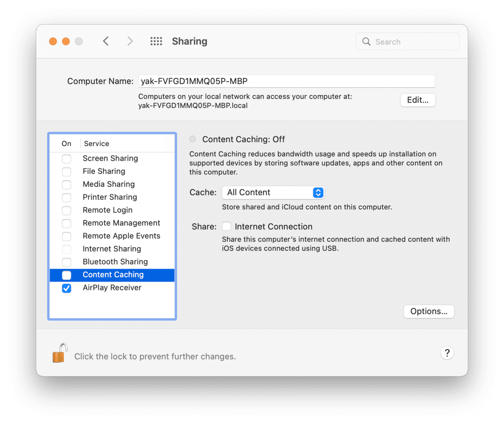Check the Internet Connection share checkbox
The height and width of the screenshot is (424, 504).
point(226,226)
